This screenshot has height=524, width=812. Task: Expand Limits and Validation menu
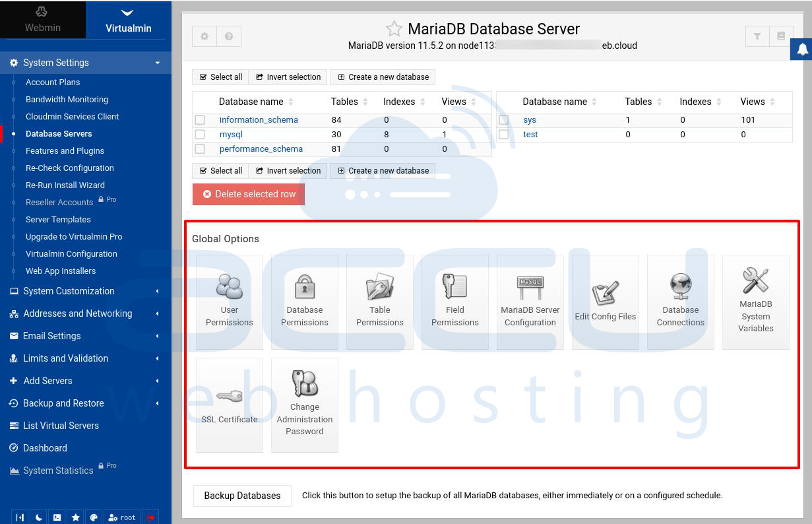[x=86, y=358]
